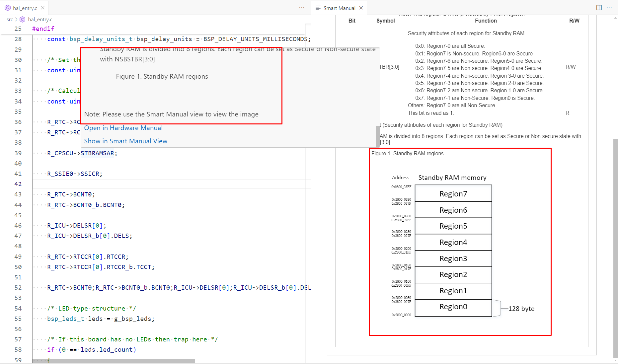
Task: Select the Smart Manual tab
Action: (x=339, y=8)
